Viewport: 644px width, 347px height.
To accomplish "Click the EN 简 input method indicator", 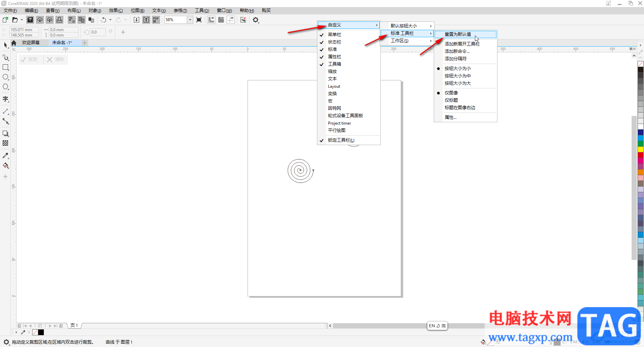I will 437,326.
